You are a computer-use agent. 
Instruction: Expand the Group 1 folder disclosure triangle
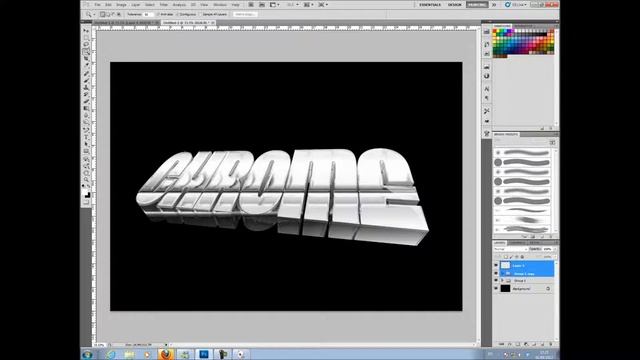(502, 281)
